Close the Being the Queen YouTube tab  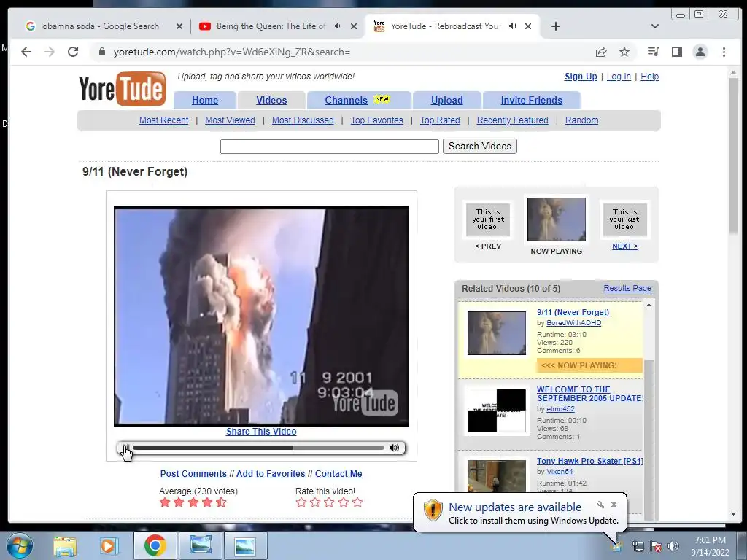click(354, 26)
